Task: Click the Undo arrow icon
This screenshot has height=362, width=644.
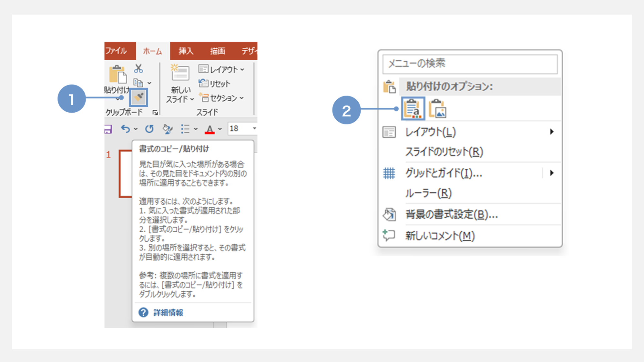Action: click(x=126, y=129)
